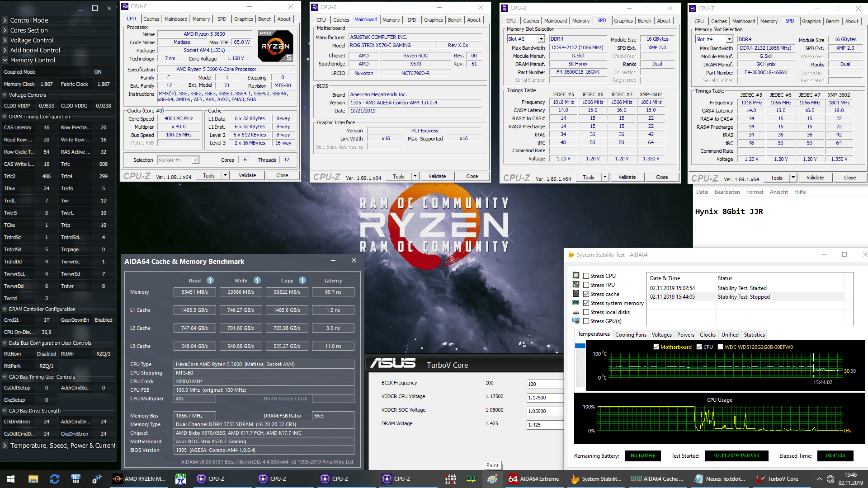Screen dimensions: 868x488
Task: Click the Read info icon in AIDA64 benchmark
Action: (x=210, y=280)
